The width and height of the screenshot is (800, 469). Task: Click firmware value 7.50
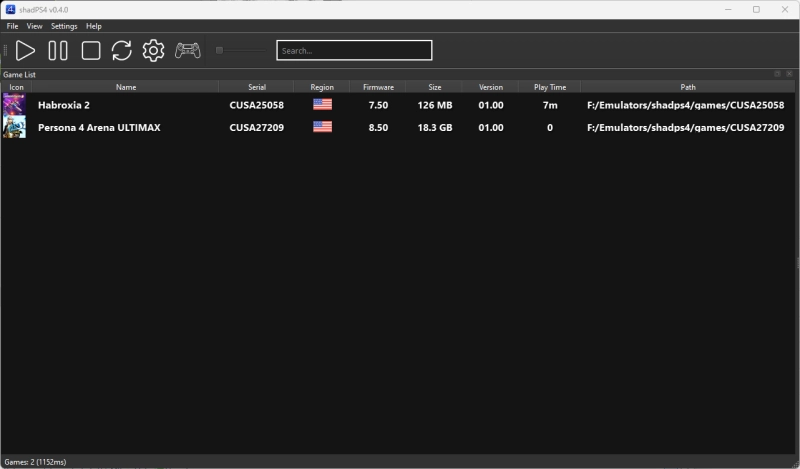378,105
